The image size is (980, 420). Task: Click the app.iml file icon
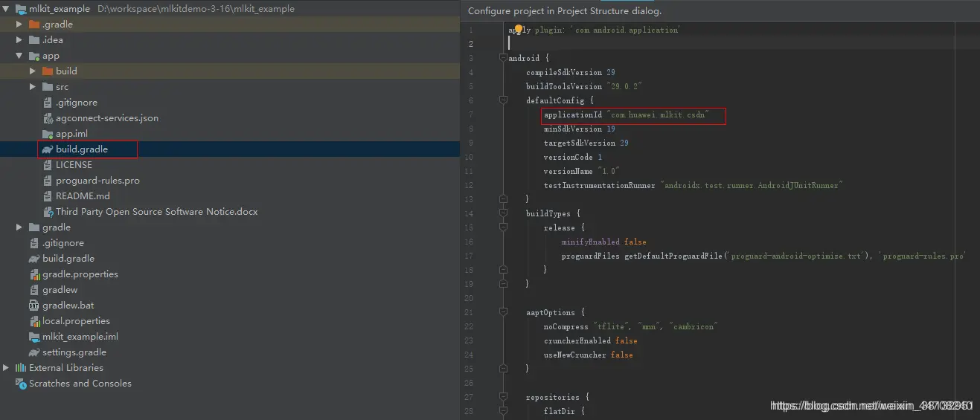tap(48, 134)
